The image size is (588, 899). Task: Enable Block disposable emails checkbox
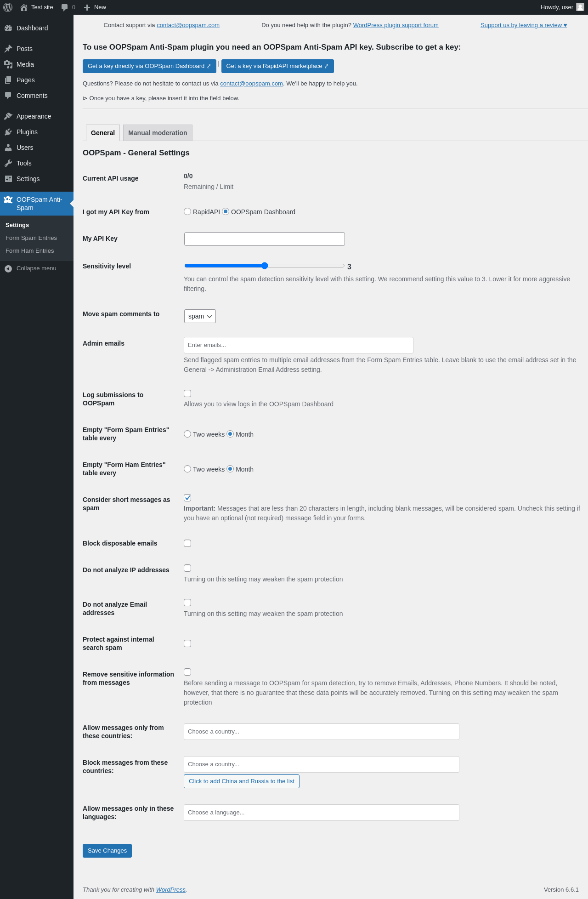(187, 543)
